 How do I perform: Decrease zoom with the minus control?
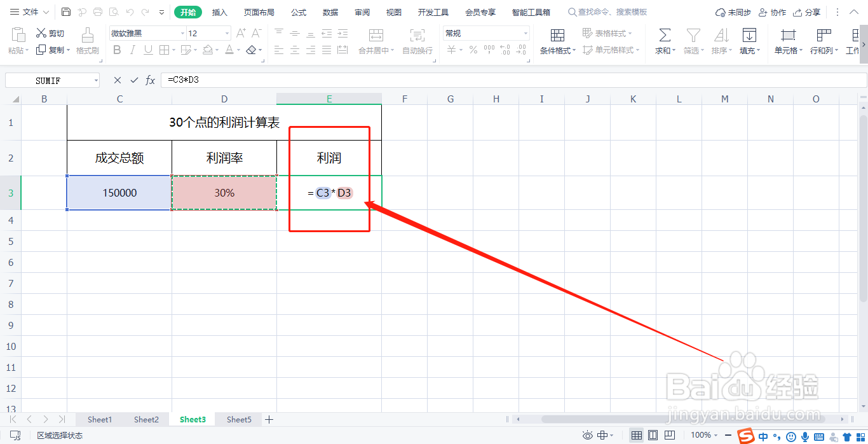(729, 435)
